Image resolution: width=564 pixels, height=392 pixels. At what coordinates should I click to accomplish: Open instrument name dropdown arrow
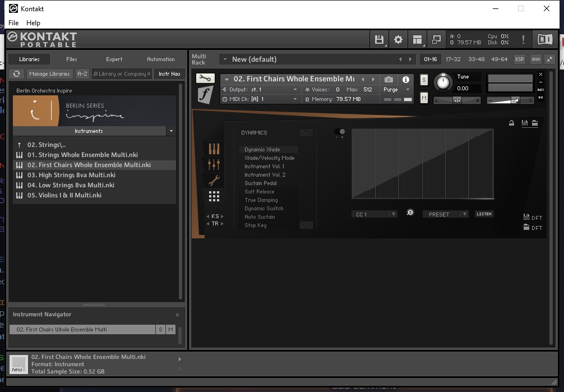tap(226, 79)
